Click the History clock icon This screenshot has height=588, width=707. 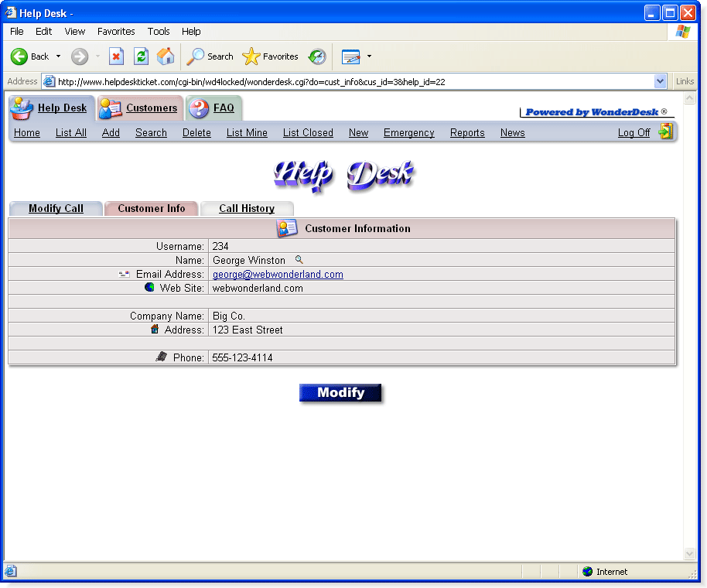click(317, 56)
